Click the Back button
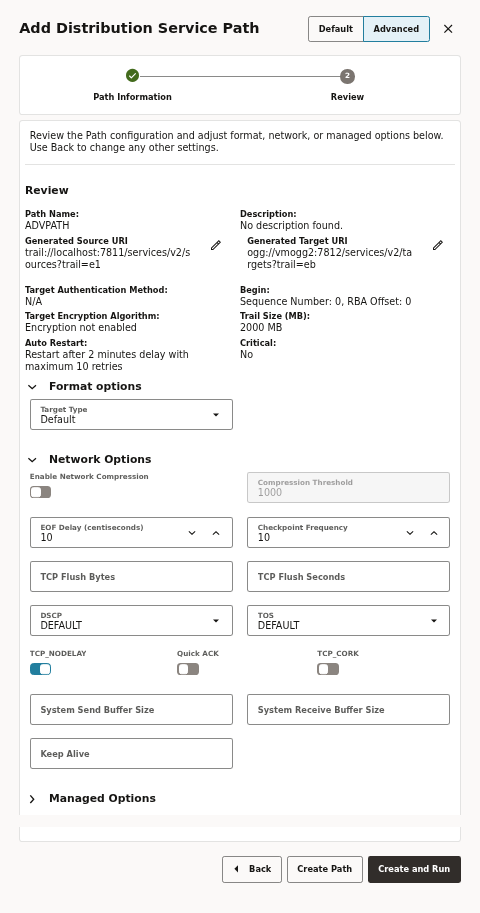This screenshot has width=480, height=913. [x=252, y=869]
